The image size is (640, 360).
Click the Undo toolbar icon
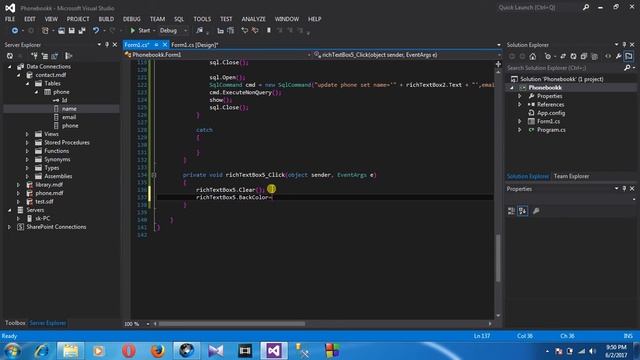coord(96,31)
